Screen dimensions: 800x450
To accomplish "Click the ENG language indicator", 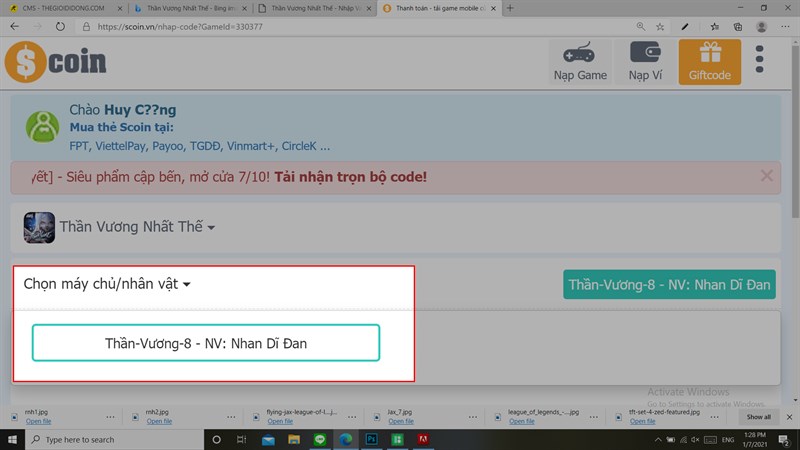I will 728,439.
